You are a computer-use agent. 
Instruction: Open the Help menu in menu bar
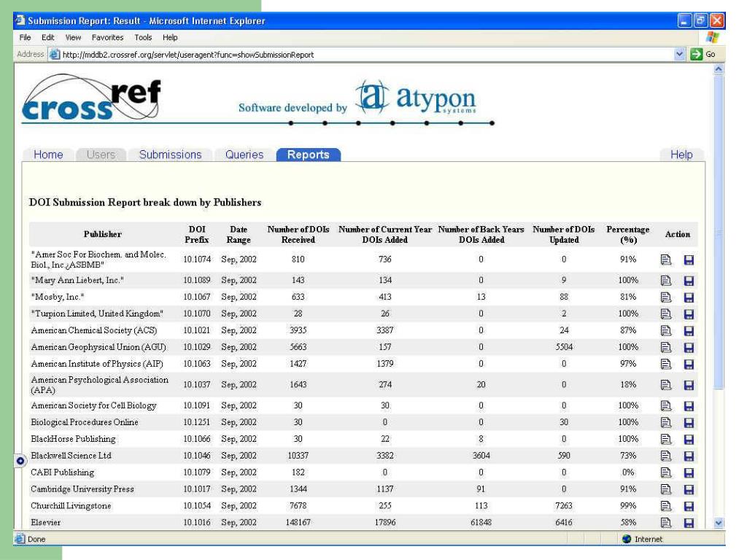click(x=170, y=37)
